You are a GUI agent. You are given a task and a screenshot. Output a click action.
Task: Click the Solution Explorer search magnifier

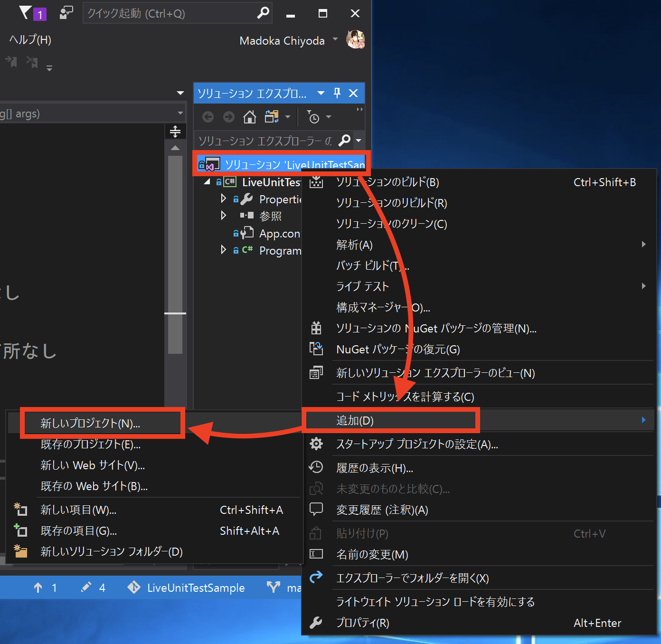pyautogui.click(x=345, y=140)
